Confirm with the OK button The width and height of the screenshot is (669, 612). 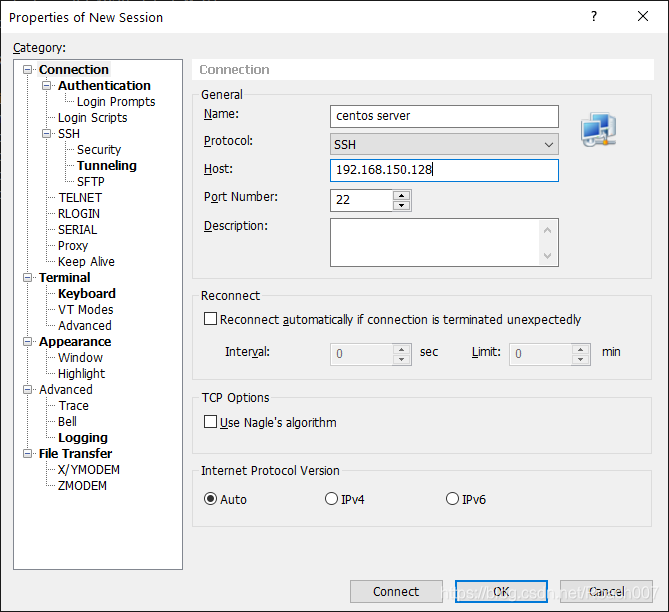[501, 592]
